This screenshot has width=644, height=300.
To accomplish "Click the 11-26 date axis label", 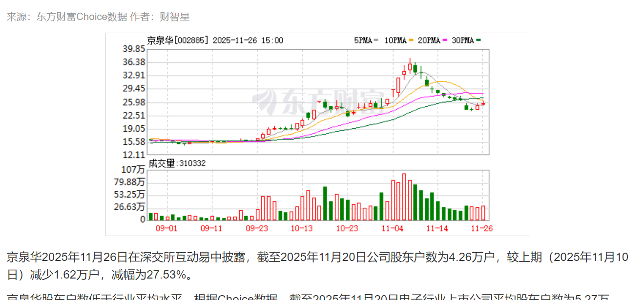I will pos(481,228).
